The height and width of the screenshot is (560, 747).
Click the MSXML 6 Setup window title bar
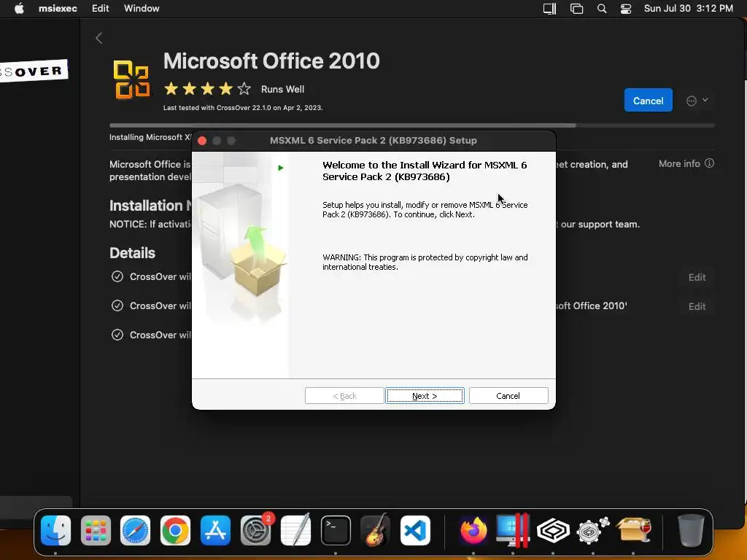[x=373, y=141]
